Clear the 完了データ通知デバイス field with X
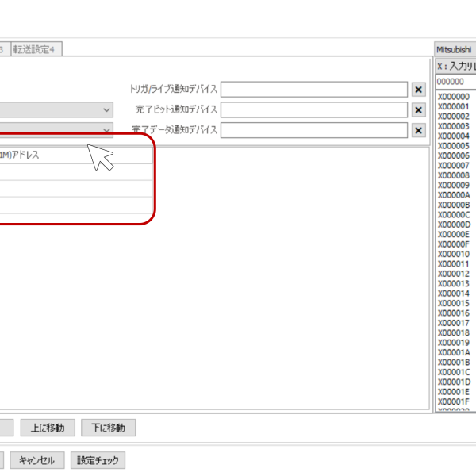Viewport: 476px width, 476px height. coord(419,130)
